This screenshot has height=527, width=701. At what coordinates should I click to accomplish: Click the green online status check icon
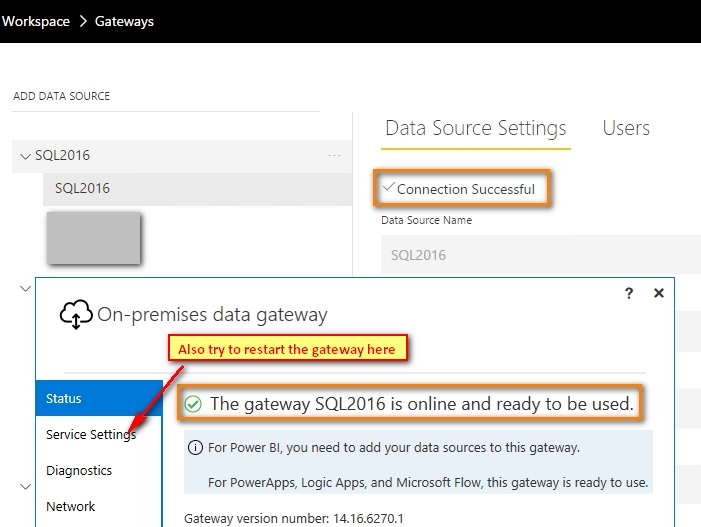(193, 404)
